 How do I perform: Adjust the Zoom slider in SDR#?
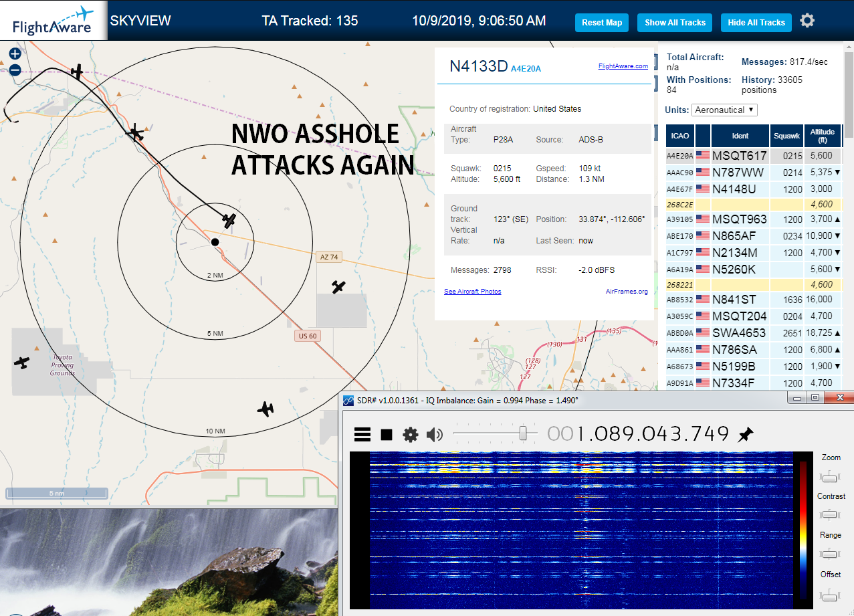coord(830,476)
